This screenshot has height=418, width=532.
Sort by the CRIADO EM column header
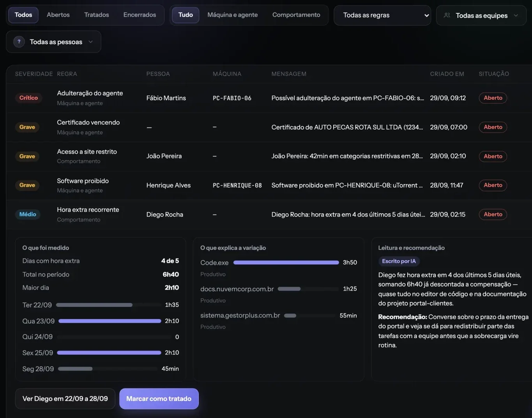click(x=447, y=74)
